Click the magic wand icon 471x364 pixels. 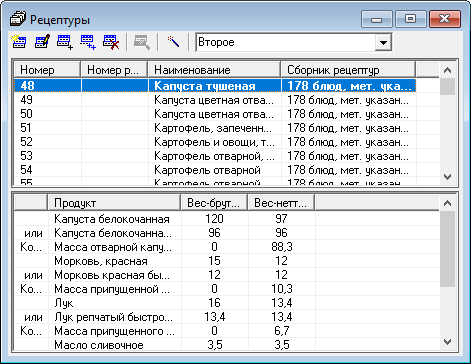pyautogui.click(x=173, y=42)
